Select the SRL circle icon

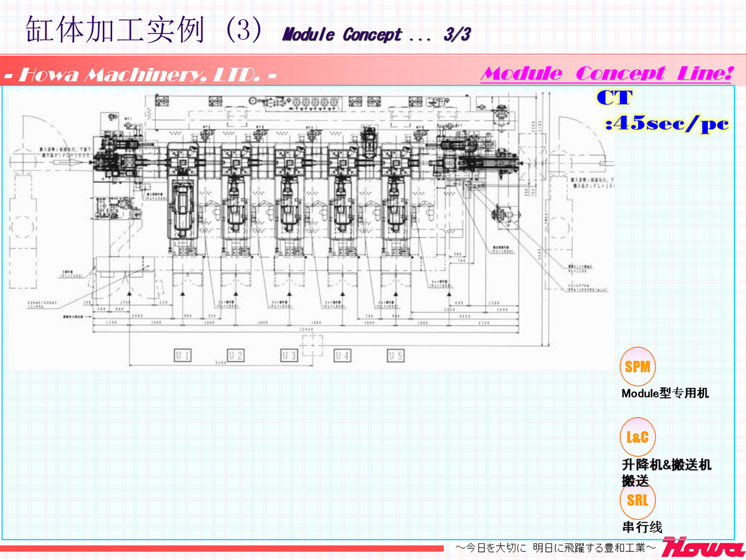(x=638, y=500)
